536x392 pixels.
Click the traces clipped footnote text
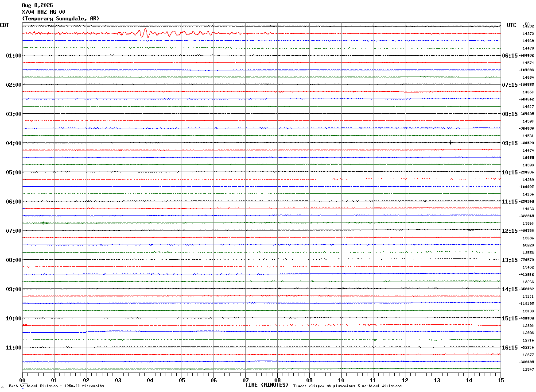click(347, 386)
